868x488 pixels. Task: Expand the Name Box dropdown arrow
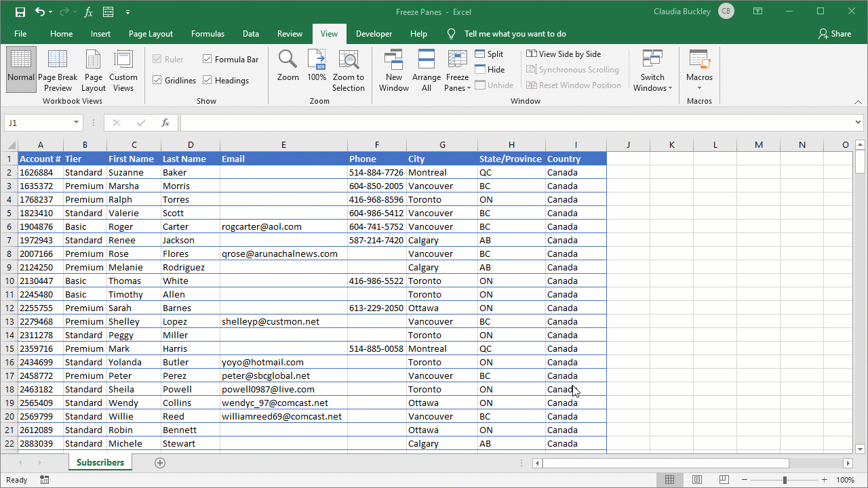point(77,123)
